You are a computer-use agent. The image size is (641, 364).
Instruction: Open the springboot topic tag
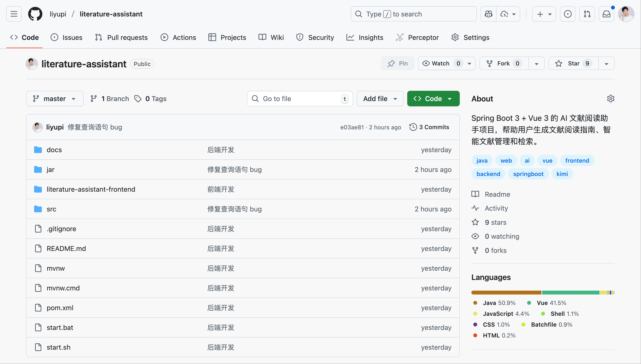528,174
